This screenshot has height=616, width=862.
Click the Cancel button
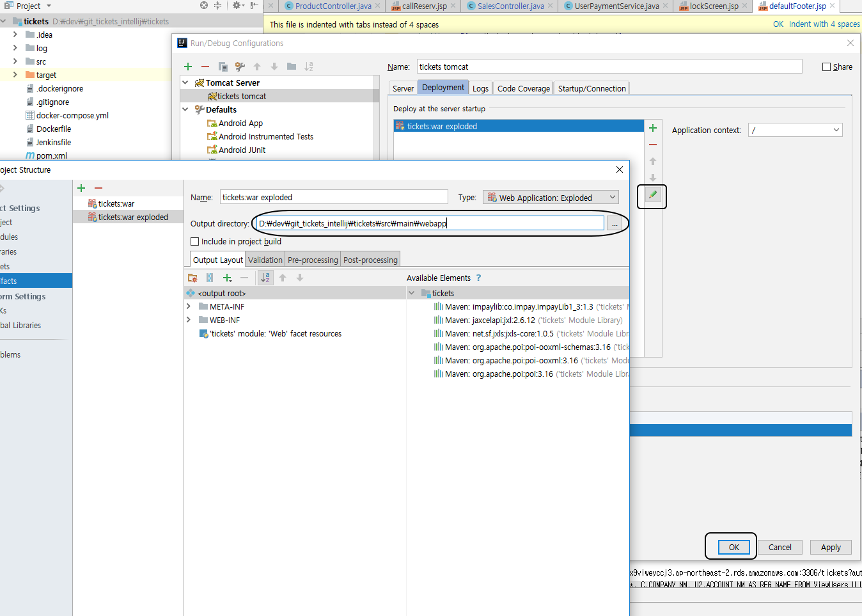(780, 547)
